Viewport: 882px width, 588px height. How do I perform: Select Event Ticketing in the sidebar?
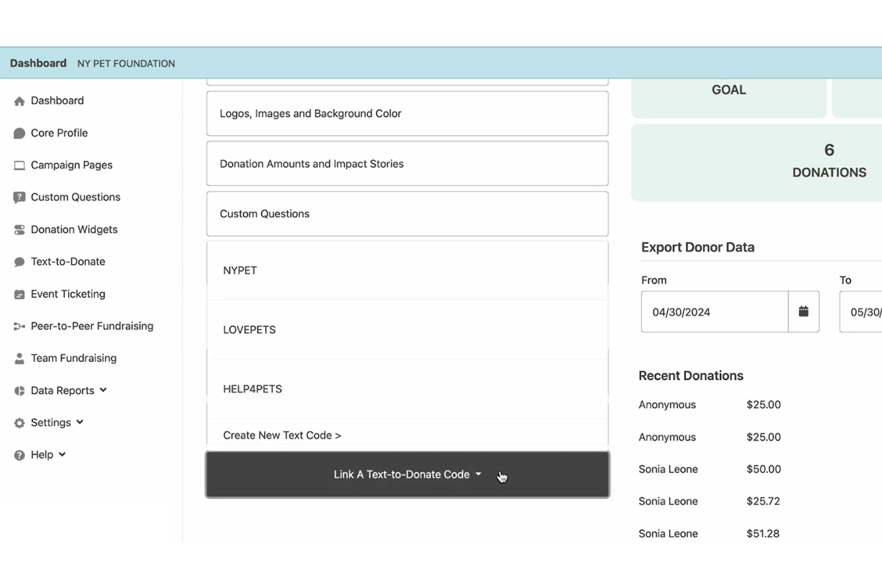pos(68,294)
